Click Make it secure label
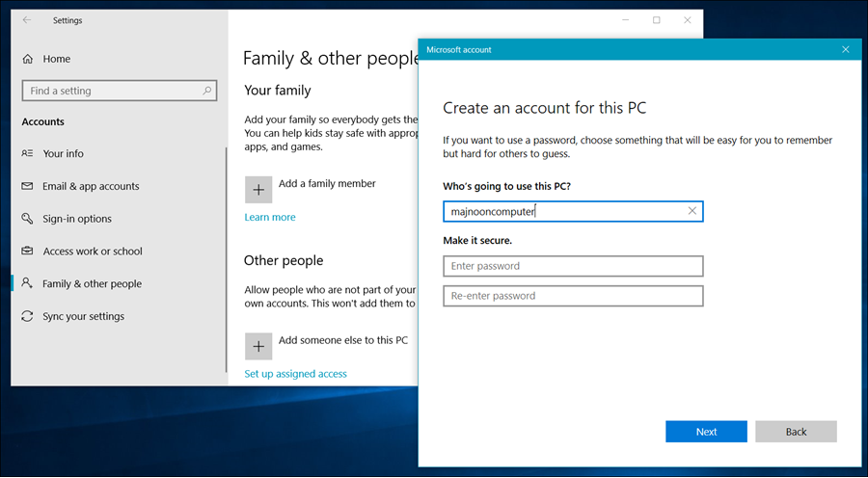868x478 pixels. coord(477,241)
